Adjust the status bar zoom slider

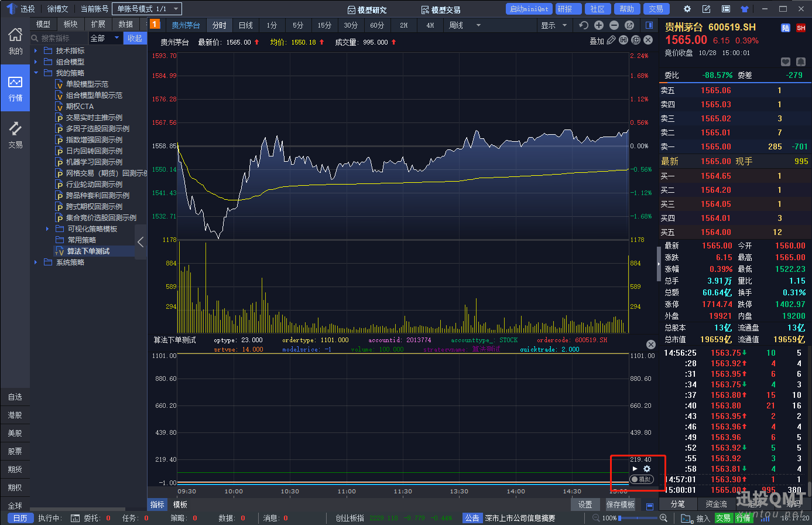[x=638, y=518]
